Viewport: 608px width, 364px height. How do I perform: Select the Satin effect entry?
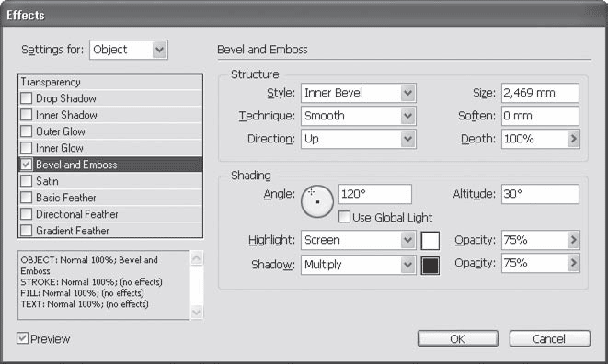pos(110,181)
